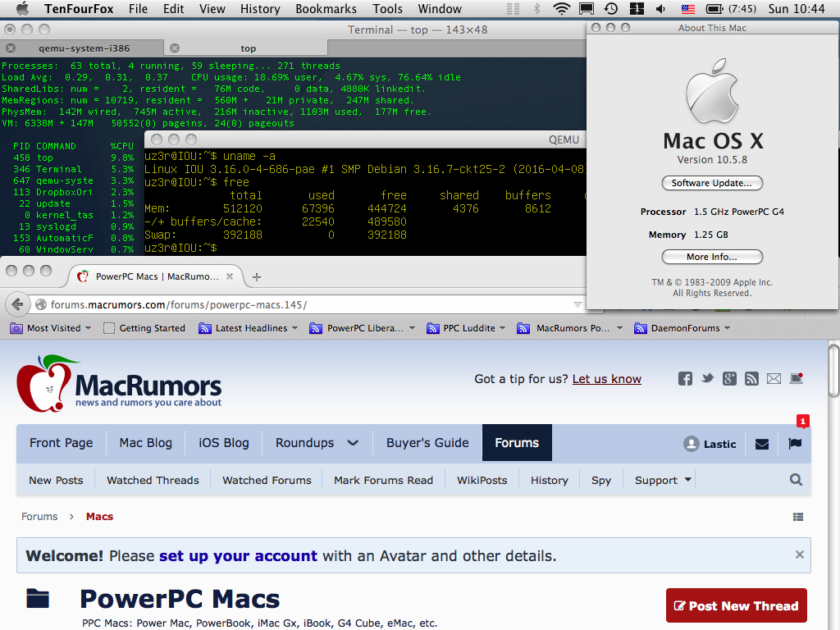Open the Apple menu

coord(22,8)
